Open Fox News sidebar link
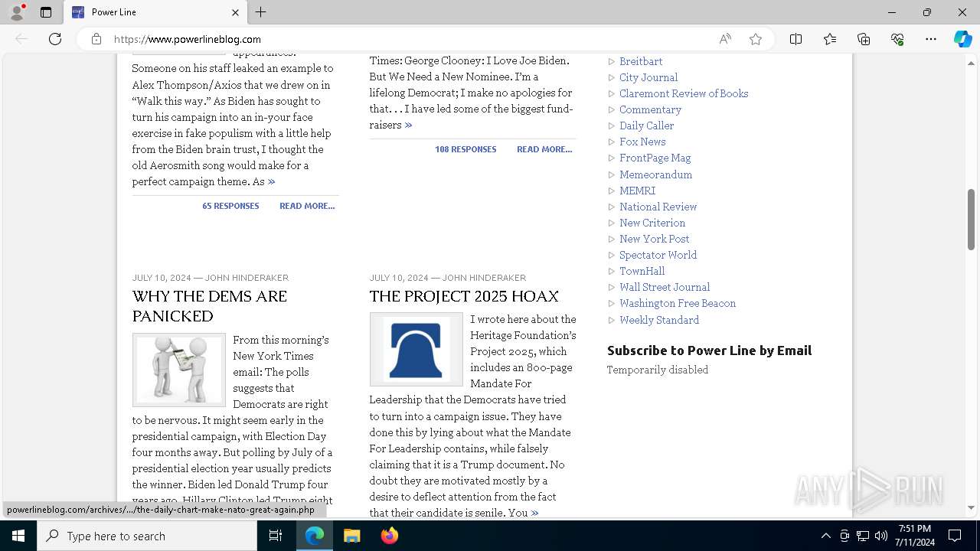Screen dimensions: 980x551 (642, 142)
